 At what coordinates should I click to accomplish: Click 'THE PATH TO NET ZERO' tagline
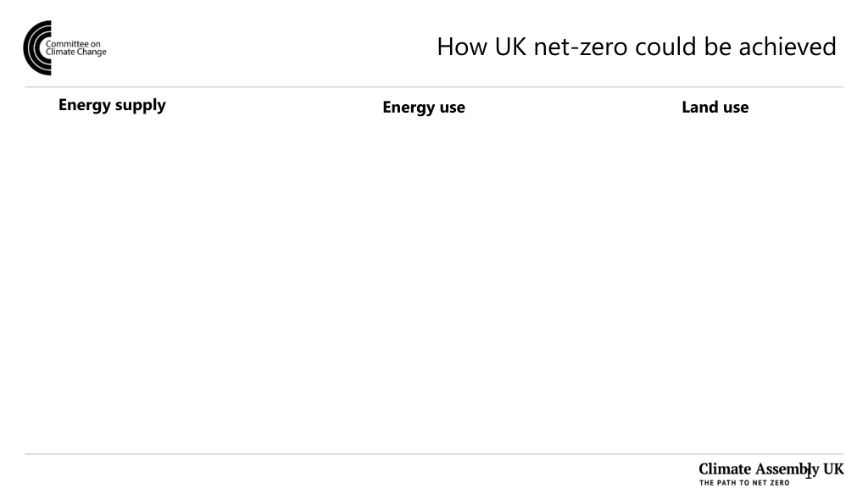click(744, 483)
